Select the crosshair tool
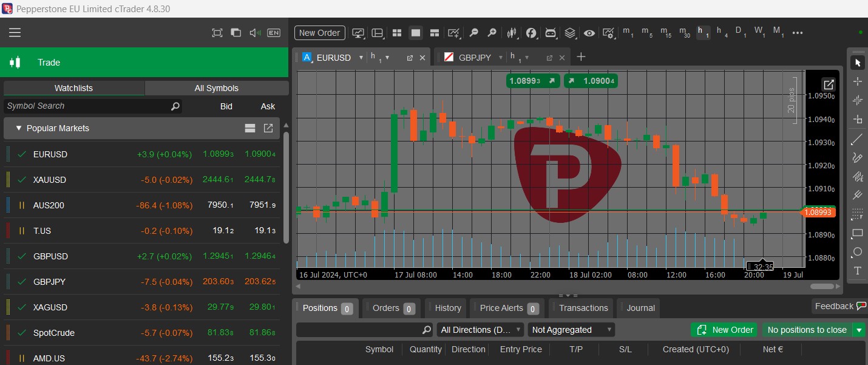Screen dimensions: 868x365 tap(858, 81)
